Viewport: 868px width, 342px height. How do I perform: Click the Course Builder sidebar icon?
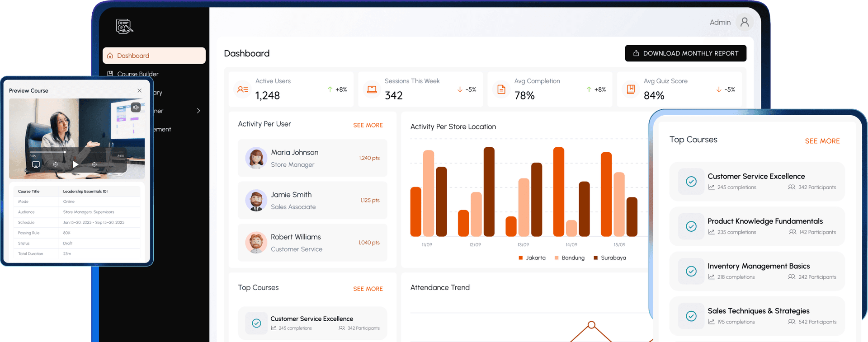[x=110, y=74]
